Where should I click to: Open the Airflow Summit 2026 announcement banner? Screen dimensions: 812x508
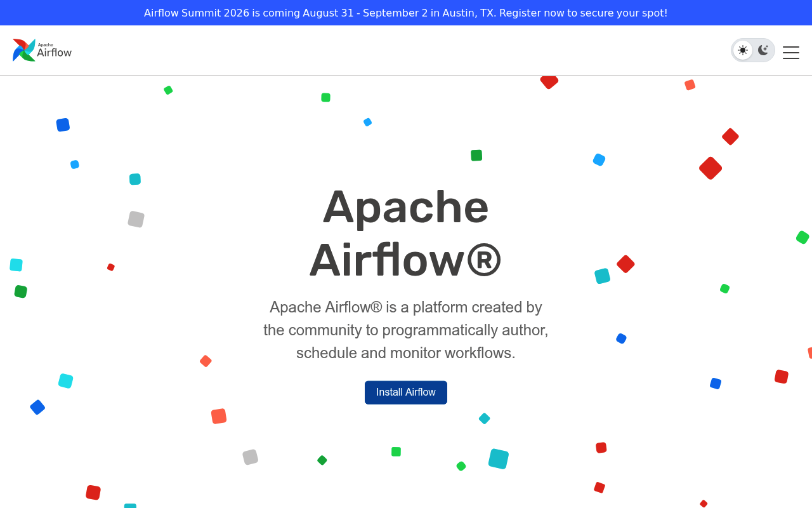point(406,13)
